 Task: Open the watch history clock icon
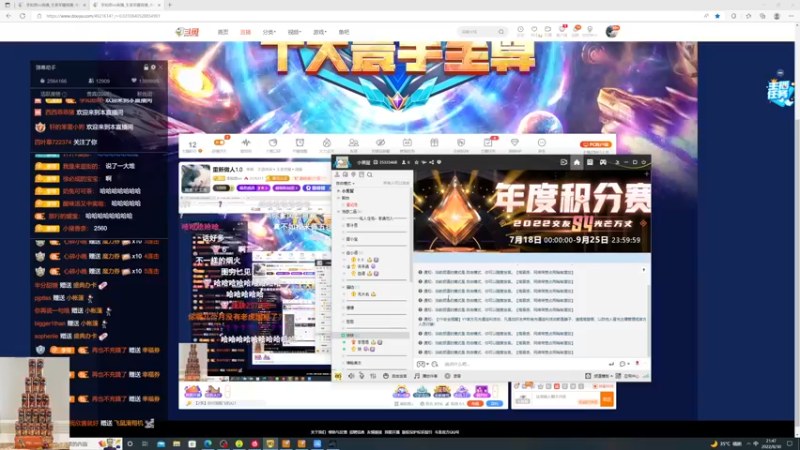[x=520, y=30]
